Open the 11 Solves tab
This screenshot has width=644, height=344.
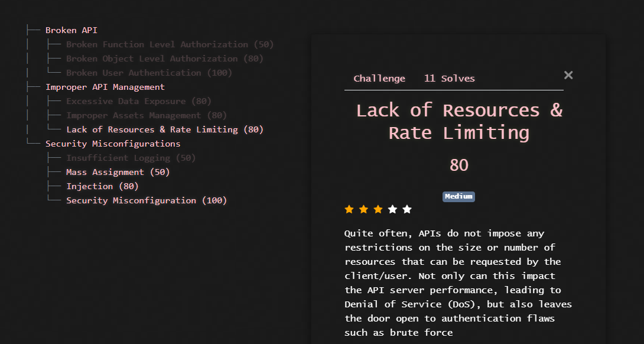[449, 78]
